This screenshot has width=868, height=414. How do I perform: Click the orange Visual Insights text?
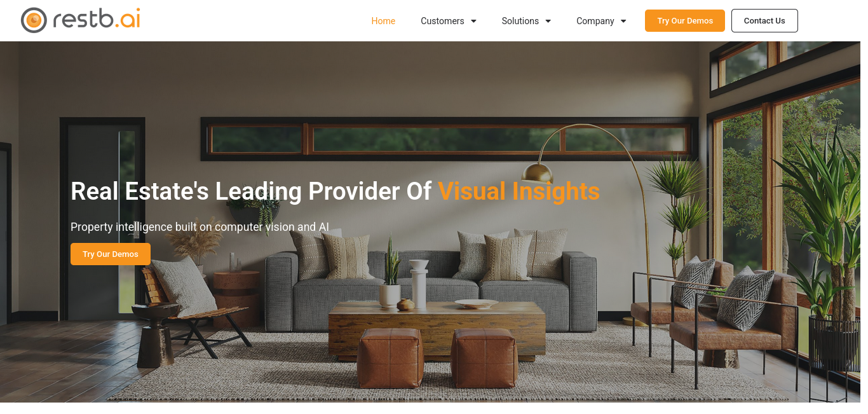(519, 191)
